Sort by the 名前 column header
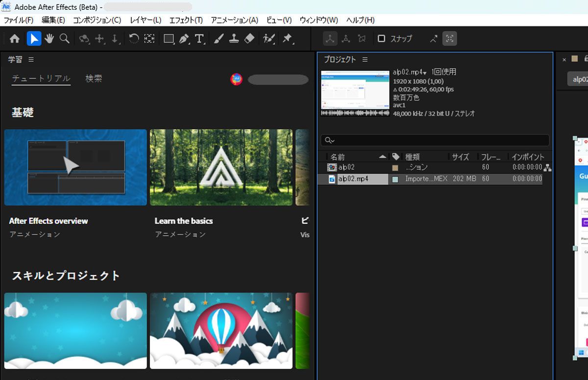The width and height of the screenshot is (588, 380). 337,157
